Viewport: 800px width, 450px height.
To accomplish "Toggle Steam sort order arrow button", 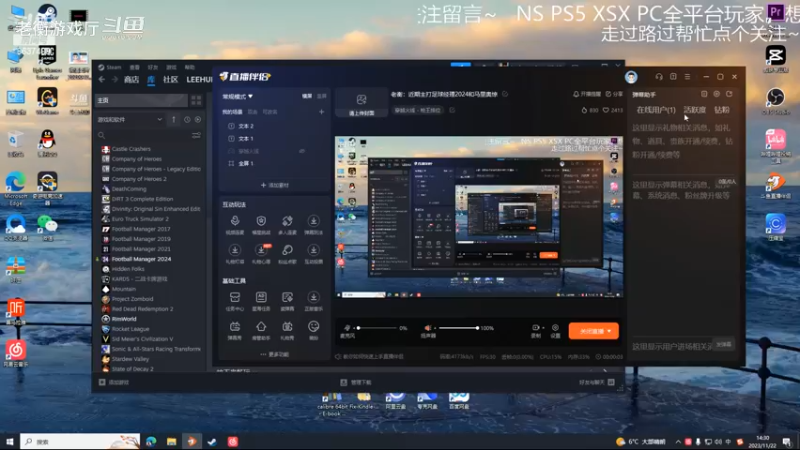I will pos(173,119).
